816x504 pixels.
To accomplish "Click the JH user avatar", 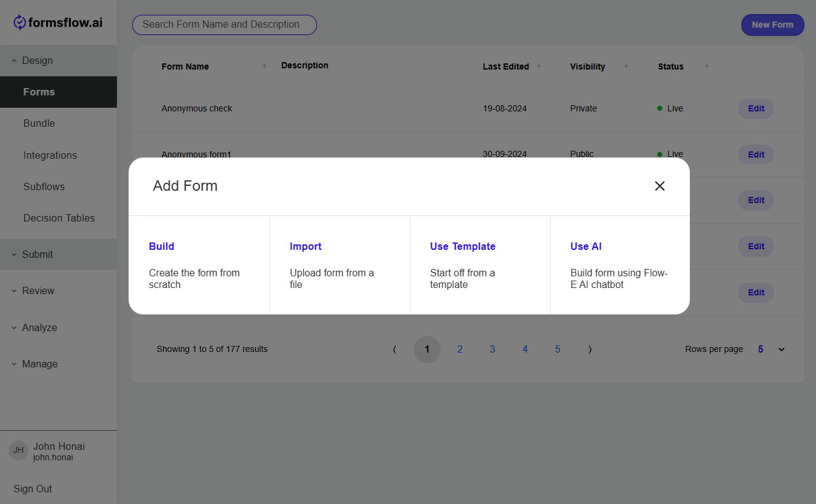I will point(18,450).
